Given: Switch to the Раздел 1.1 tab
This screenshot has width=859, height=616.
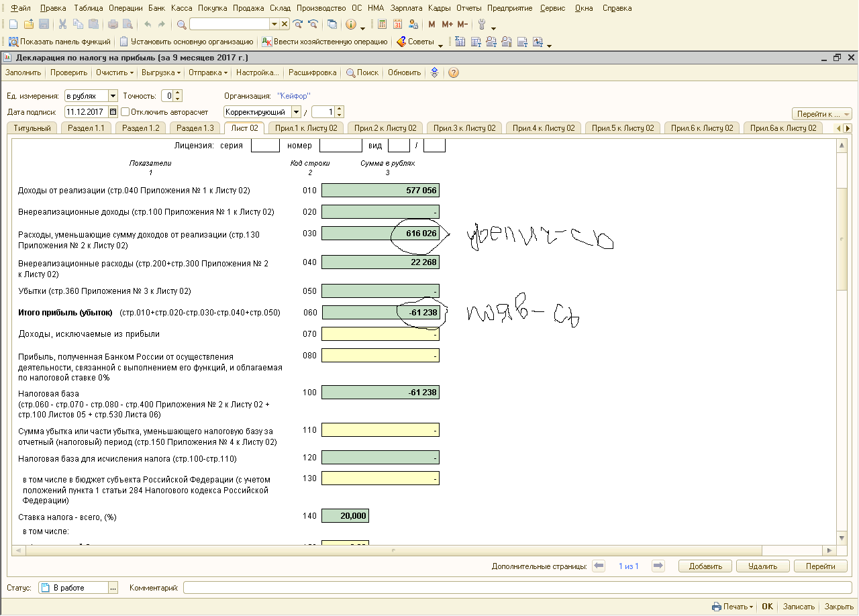Looking at the screenshot, I should 87,128.
